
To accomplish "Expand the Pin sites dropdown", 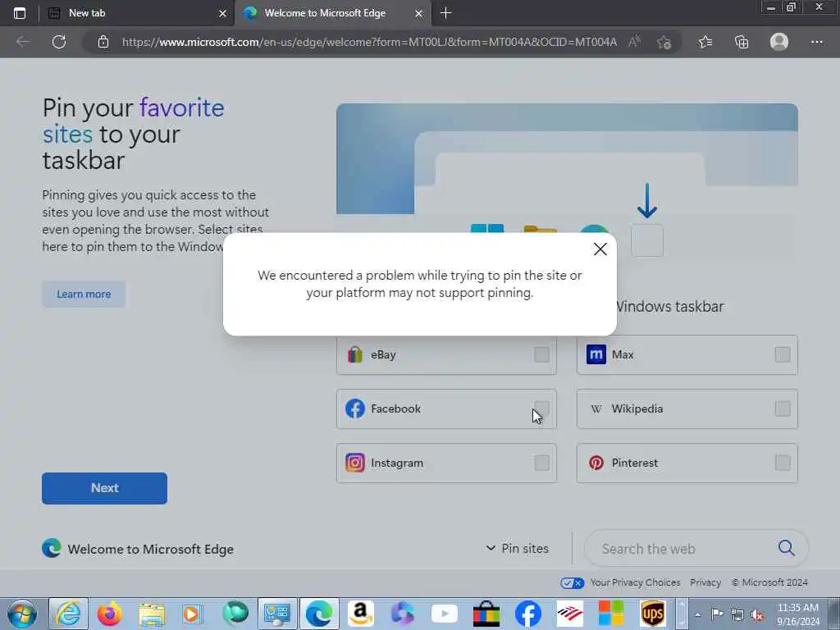I will [x=518, y=548].
